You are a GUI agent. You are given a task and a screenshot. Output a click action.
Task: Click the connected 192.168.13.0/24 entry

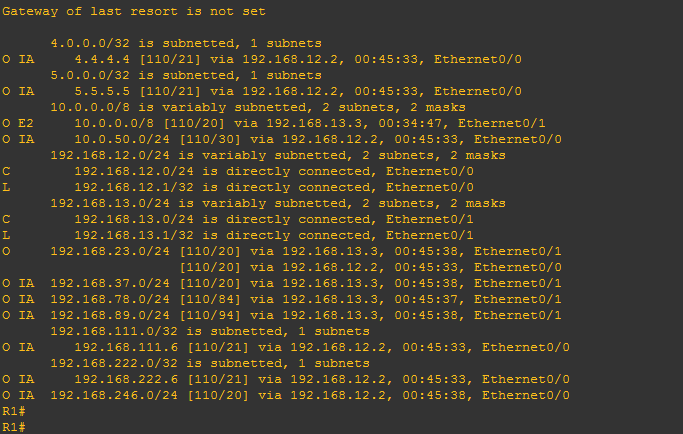pos(238,219)
